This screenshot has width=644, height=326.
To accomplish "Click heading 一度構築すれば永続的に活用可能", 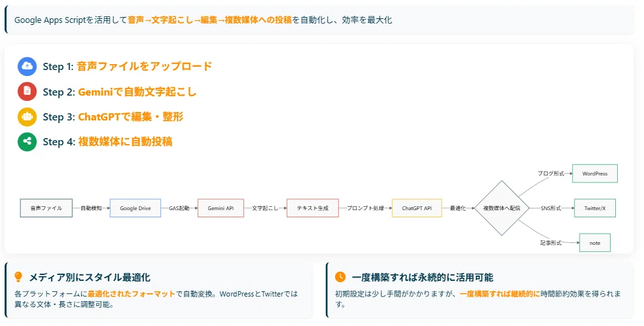I will point(422,278).
